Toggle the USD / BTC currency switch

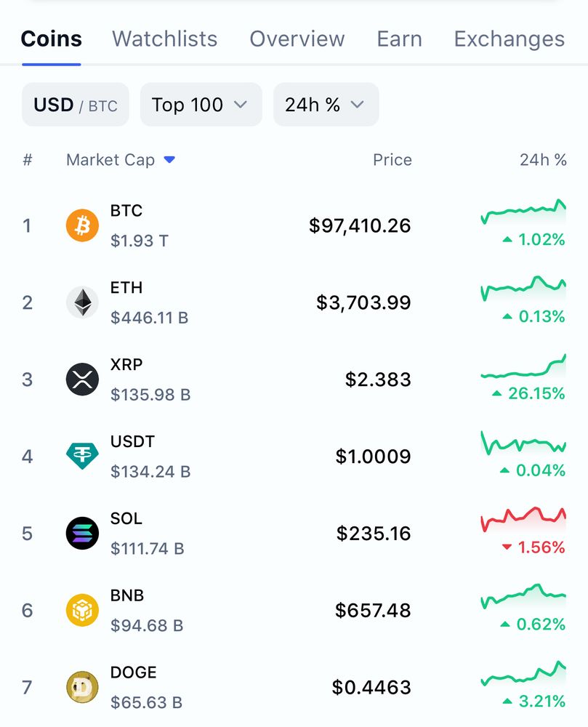[x=76, y=105]
